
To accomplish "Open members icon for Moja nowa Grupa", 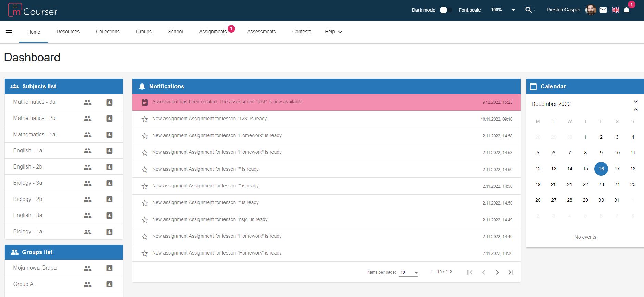I will [88, 268].
